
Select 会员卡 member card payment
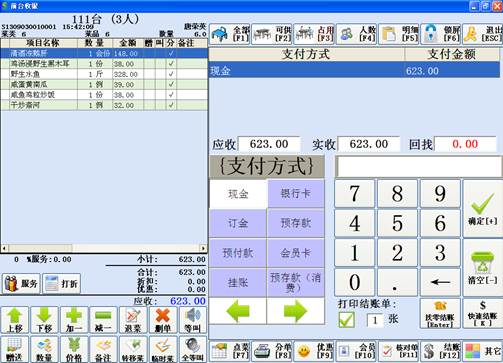click(x=296, y=253)
